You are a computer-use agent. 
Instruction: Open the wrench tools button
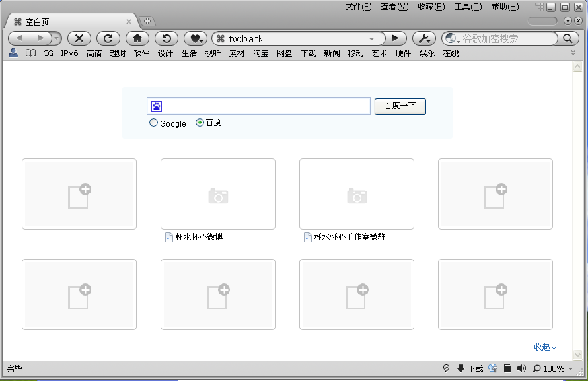pos(423,38)
